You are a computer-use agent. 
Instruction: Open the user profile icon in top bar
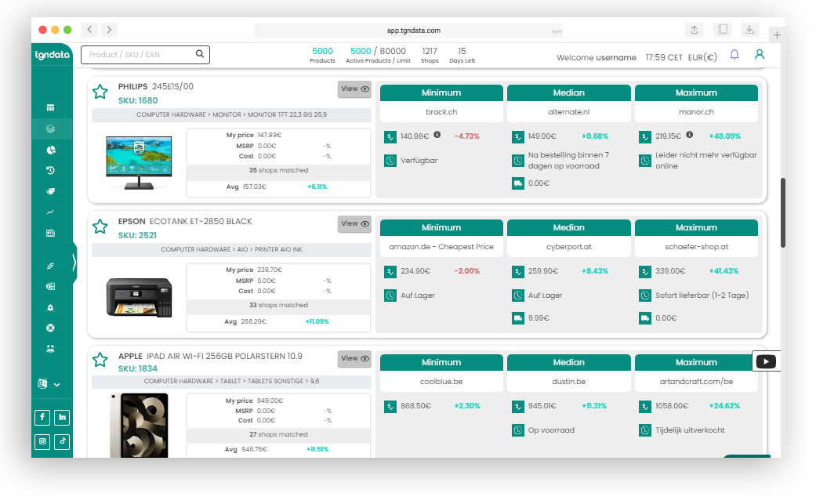click(760, 54)
